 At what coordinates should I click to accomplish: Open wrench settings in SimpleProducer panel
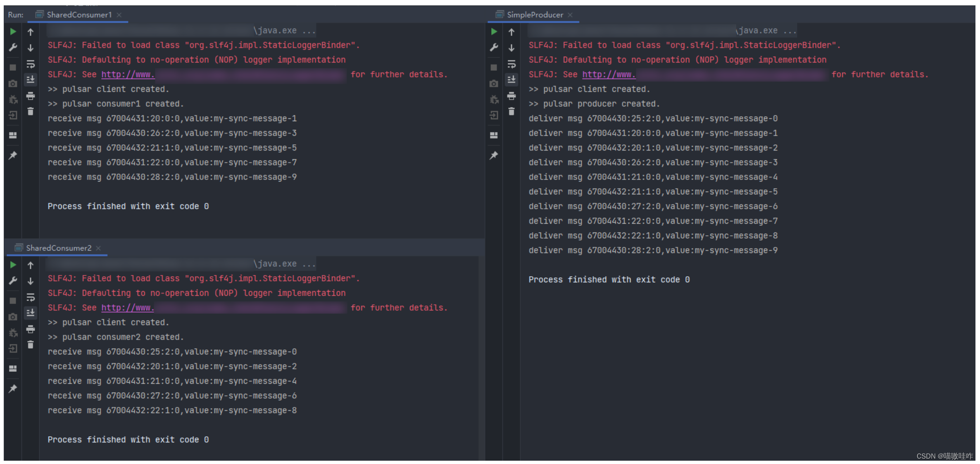pos(494,48)
